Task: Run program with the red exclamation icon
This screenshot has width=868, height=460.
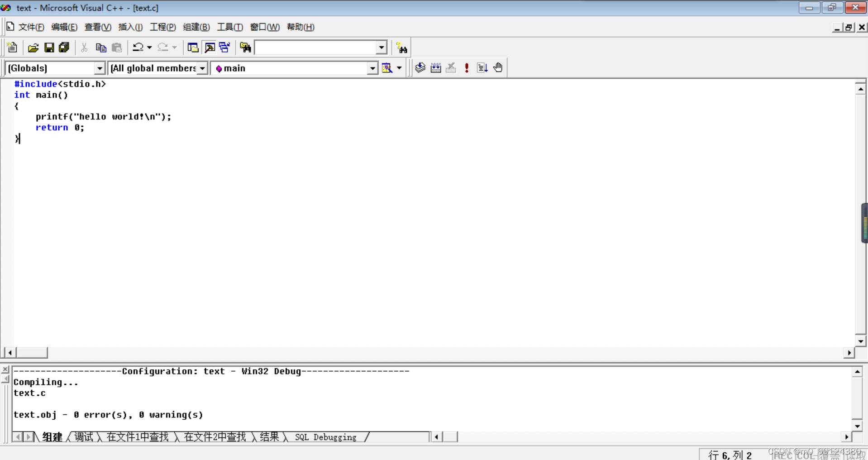Action: click(x=467, y=68)
